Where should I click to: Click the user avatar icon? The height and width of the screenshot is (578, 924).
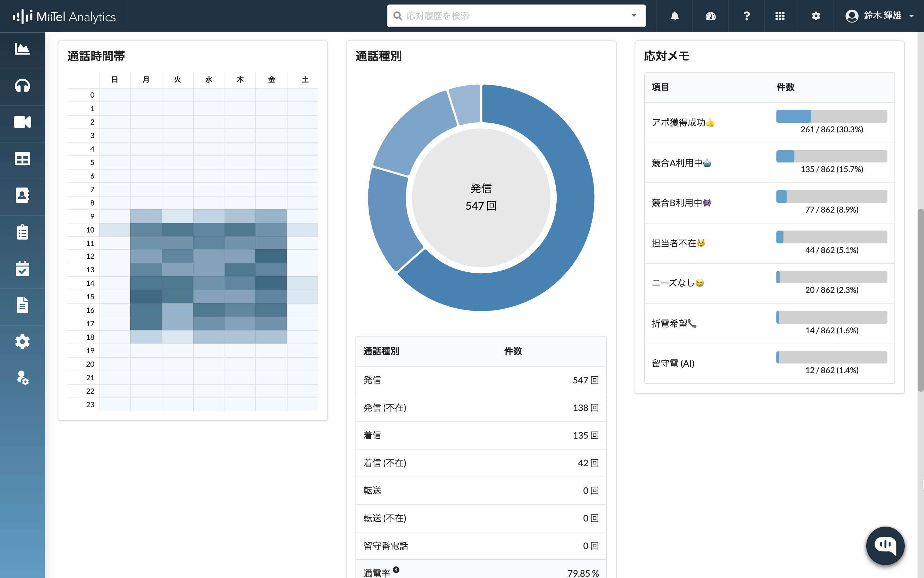pos(851,16)
